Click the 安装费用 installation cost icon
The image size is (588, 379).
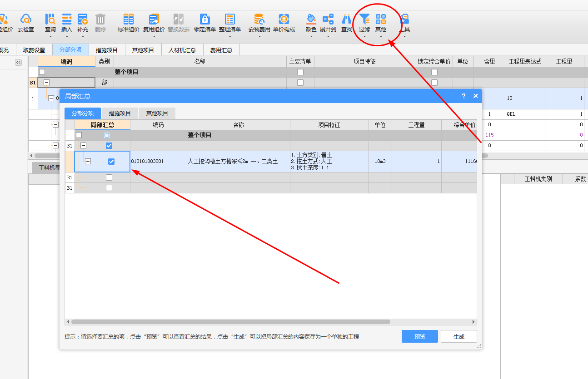(x=259, y=20)
